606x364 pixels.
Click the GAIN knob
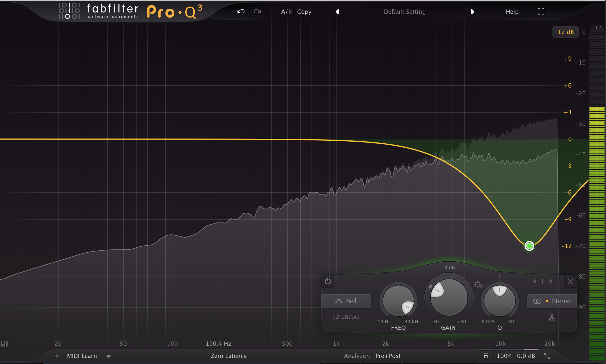click(x=449, y=297)
